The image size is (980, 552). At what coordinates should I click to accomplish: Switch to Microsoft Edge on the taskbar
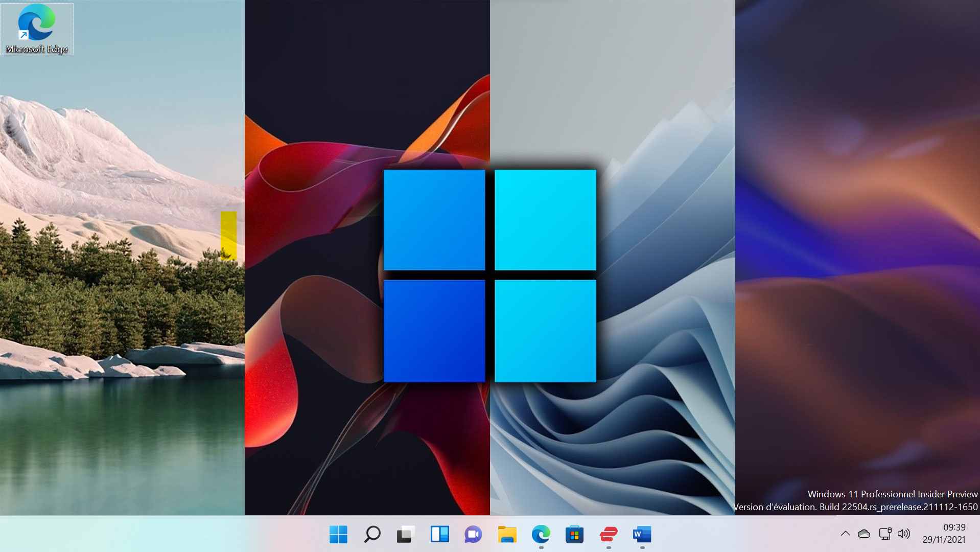click(x=541, y=535)
